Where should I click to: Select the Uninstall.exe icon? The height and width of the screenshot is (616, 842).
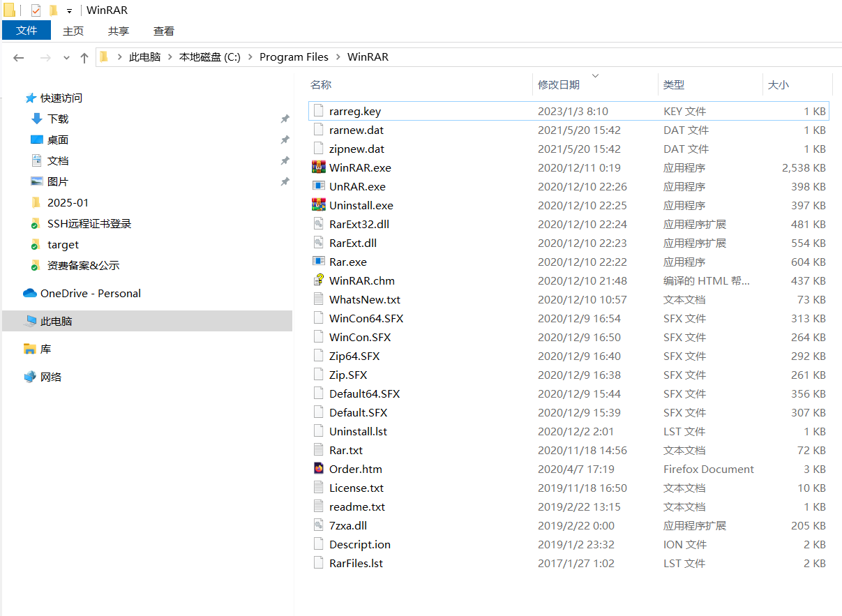click(x=318, y=205)
